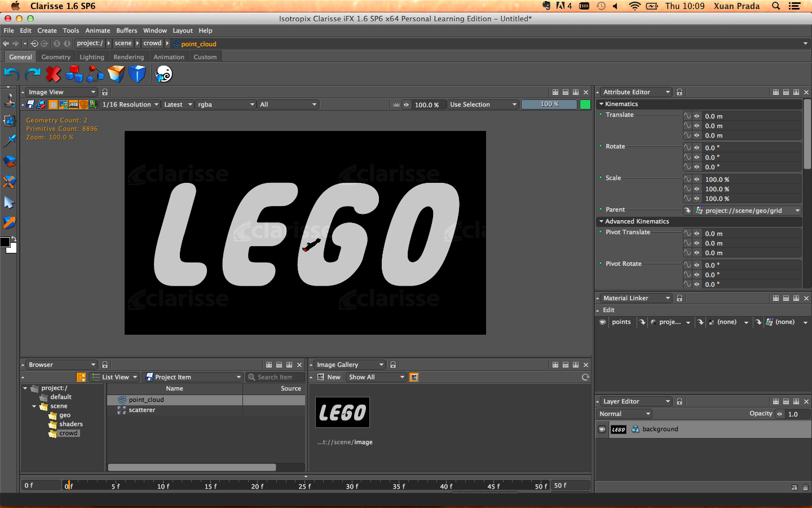Collapse the Advanced Kinematics section
Screen dimensions: 812x508
point(602,221)
